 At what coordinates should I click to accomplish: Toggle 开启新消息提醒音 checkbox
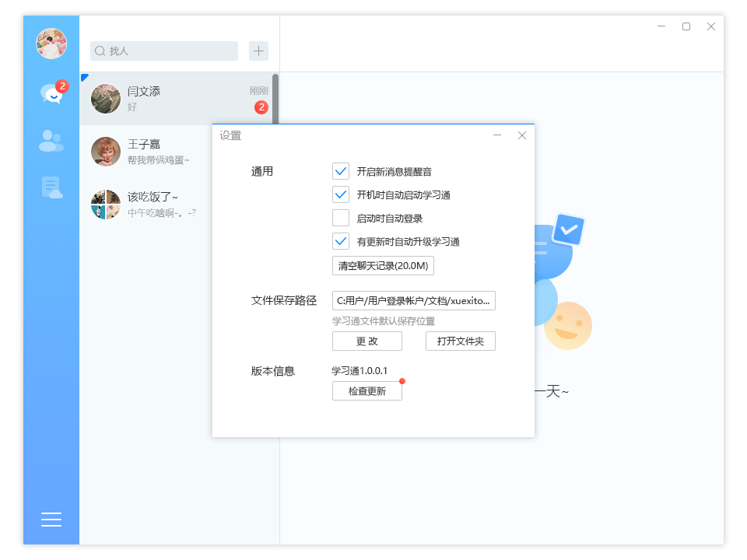(x=341, y=171)
